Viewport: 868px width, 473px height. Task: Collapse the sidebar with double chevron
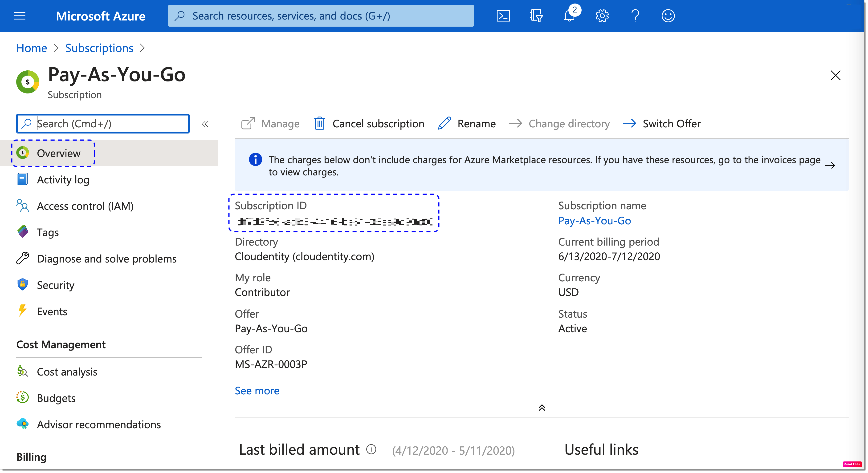[x=205, y=124]
